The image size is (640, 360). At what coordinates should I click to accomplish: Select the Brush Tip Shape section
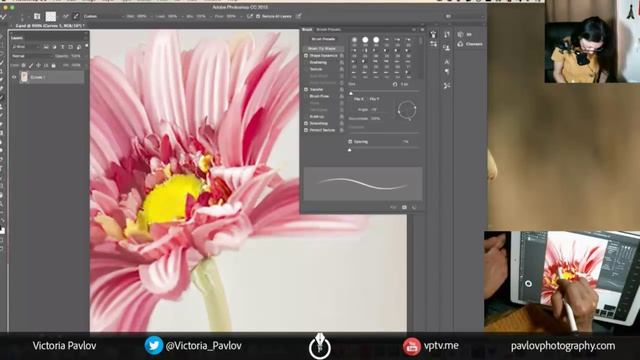click(x=322, y=49)
